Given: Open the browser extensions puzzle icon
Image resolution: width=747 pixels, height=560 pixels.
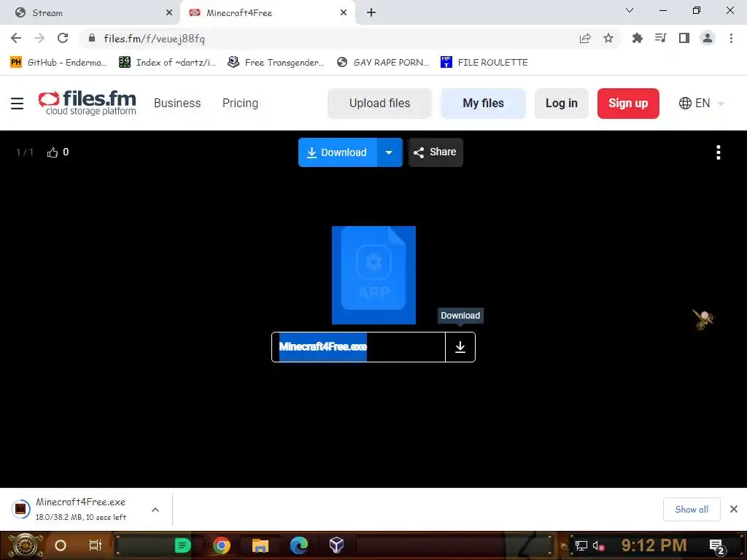Looking at the screenshot, I should pos(637,38).
